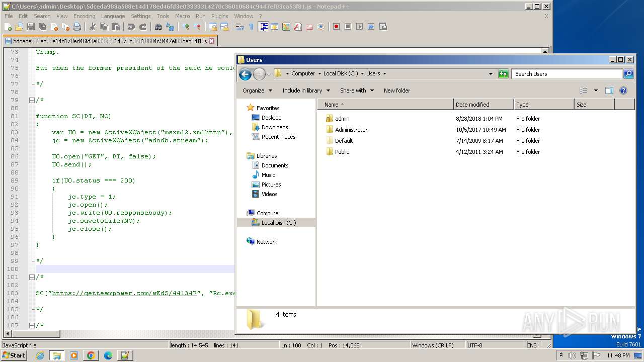
Task: Toggle the Monitoring eye icon
Action: 321,27
